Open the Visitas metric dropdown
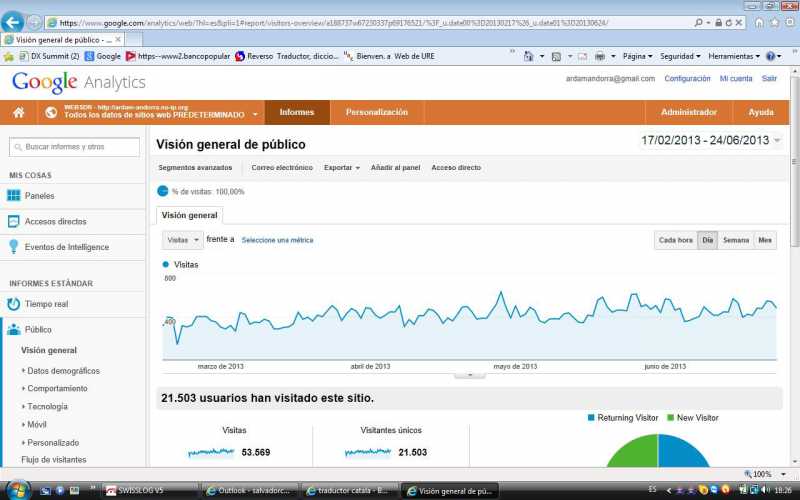Viewport: 800px width, 500px height. (x=183, y=240)
